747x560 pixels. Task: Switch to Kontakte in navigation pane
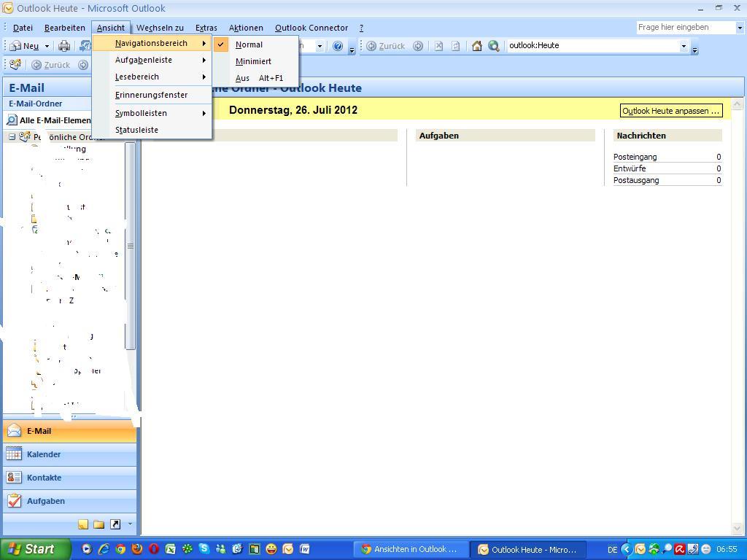click(x=70, y=478)
